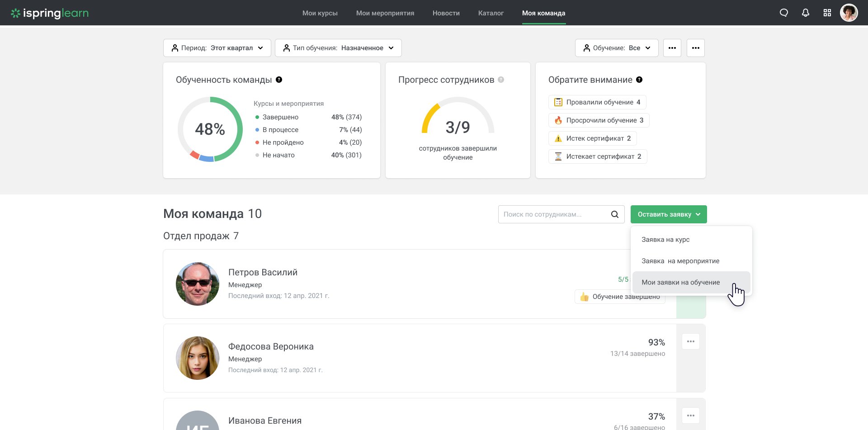This screenshot has height=430, width=868.
Task: Open notifications bell
Action: click(806, 13)
